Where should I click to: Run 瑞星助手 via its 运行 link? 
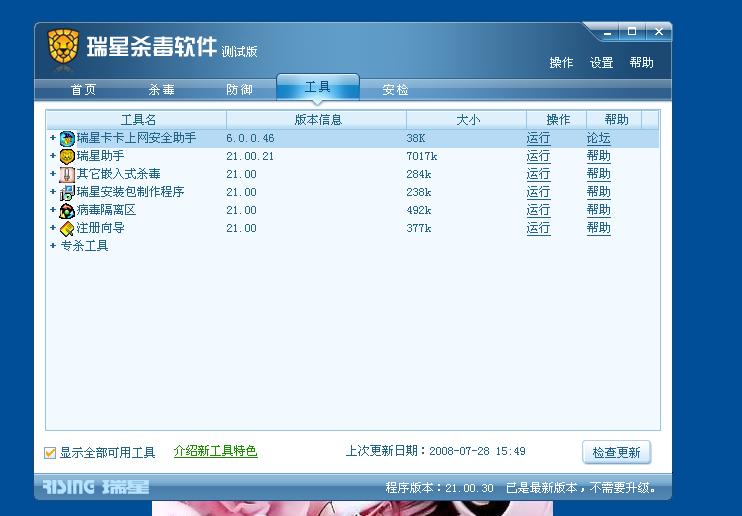pos(539,156)
